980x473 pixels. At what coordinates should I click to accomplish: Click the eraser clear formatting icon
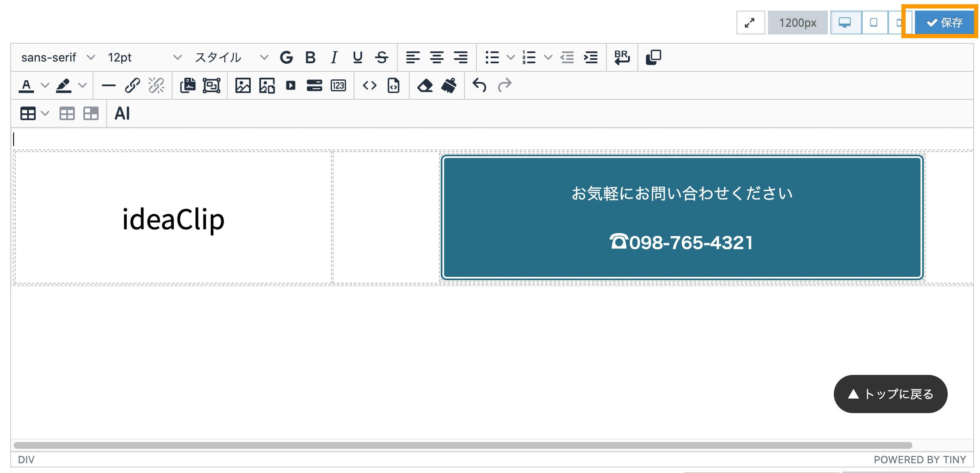point(425,86)
